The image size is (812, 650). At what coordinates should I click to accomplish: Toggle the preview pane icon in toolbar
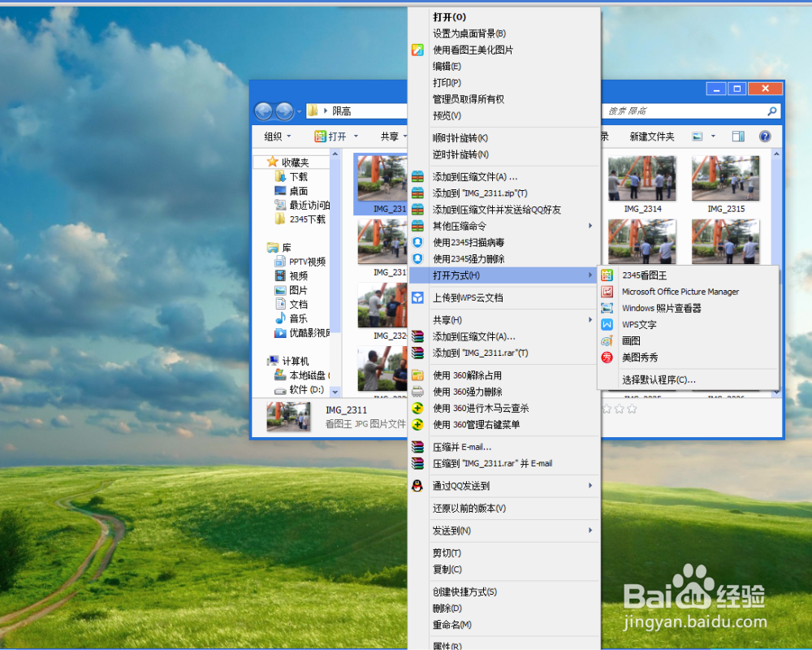point(738,136)
